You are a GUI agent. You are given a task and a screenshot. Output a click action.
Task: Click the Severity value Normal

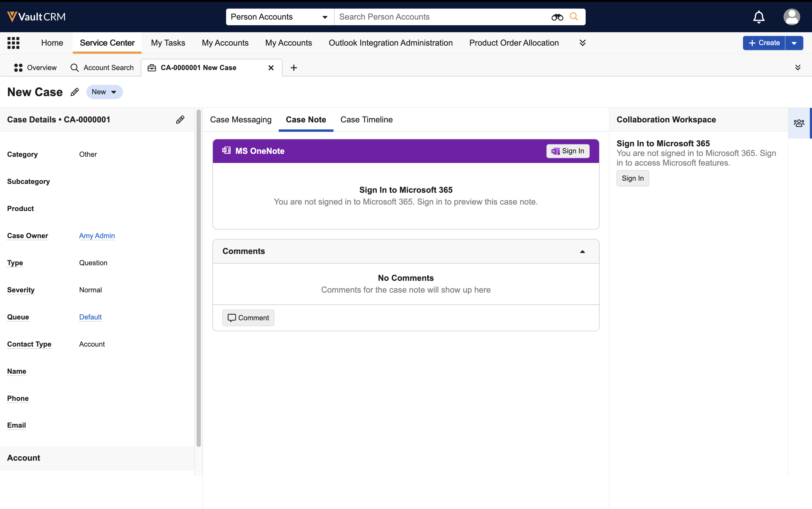[x=90, y=290]
